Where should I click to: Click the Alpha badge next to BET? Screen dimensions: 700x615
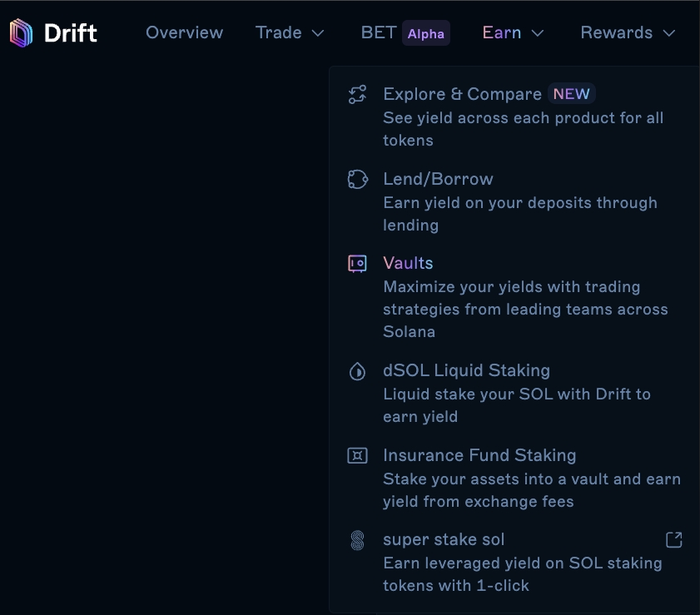[427, 33]
